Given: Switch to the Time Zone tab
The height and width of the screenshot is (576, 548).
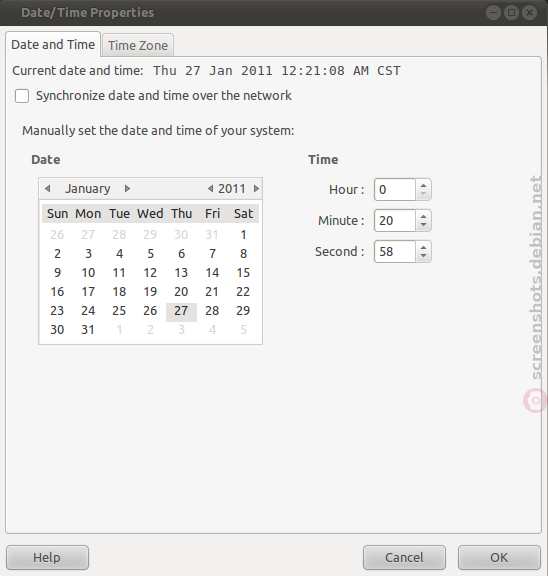Looking at the screenshot, I should (x=138, y=46).
